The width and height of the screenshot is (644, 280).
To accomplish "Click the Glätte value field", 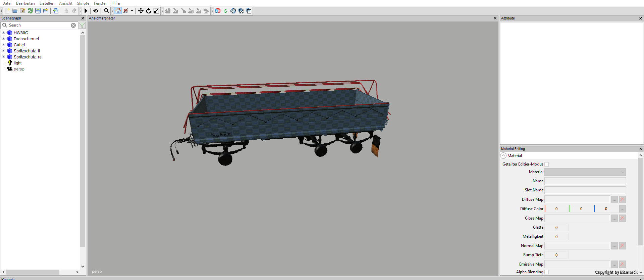I will pyautogui.click(x=556, y=227).
